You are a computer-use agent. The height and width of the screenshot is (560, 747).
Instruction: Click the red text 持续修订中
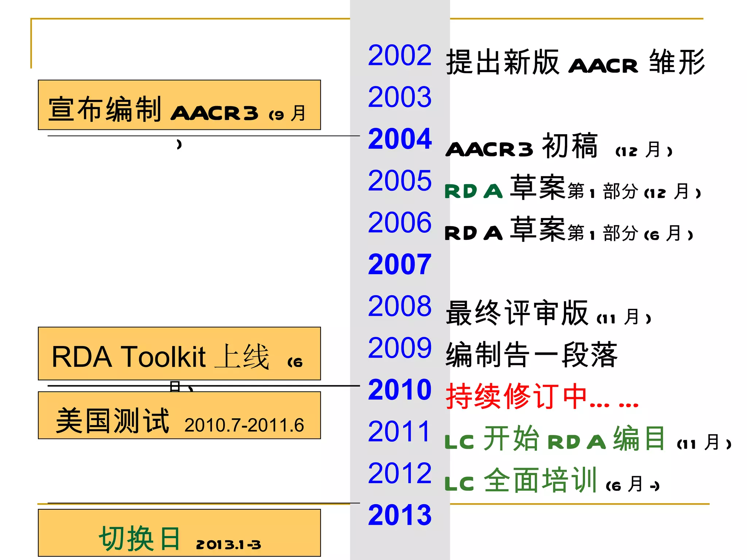[x=542, y=396]
